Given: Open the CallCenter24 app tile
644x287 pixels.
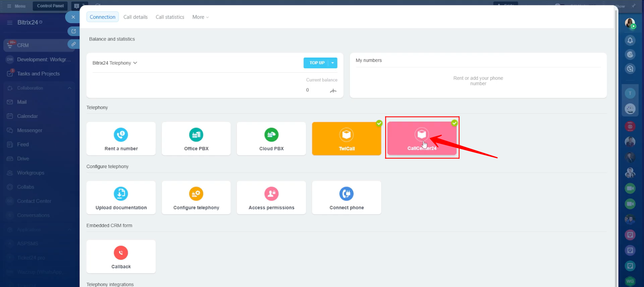Looking at the screenshot, I should pyautogui.click(x=422, y=139).
